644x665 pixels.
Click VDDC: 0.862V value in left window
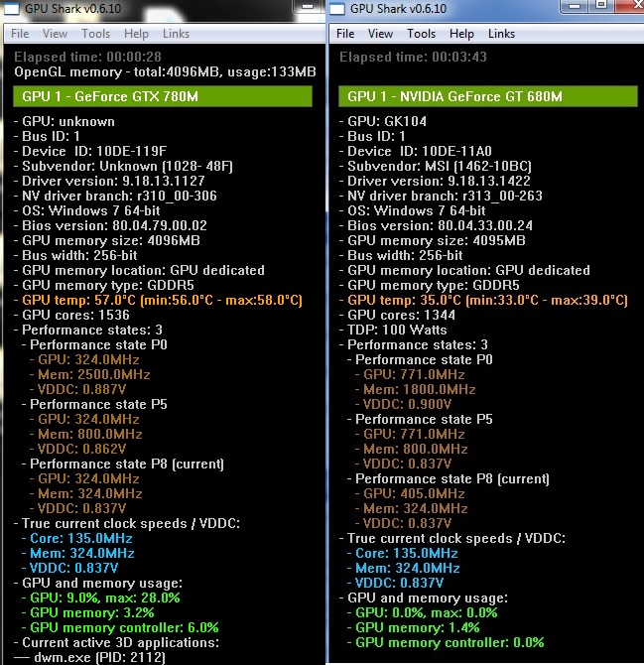(x=78, y=449)
